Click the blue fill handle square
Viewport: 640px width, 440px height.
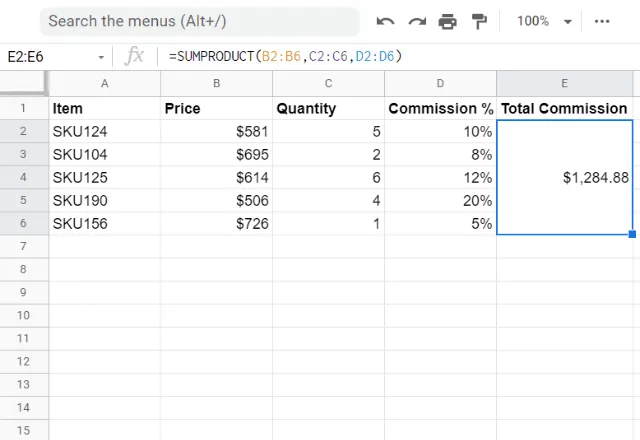(632, 234)
